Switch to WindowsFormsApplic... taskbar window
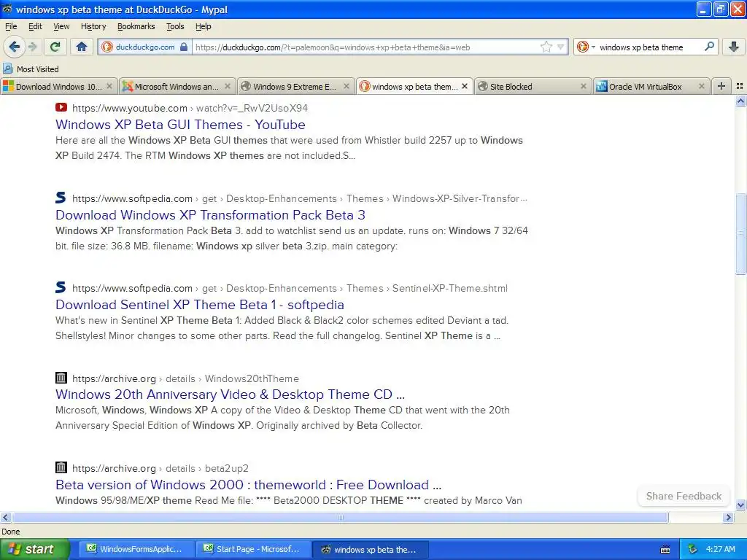 tap(135, 550)
